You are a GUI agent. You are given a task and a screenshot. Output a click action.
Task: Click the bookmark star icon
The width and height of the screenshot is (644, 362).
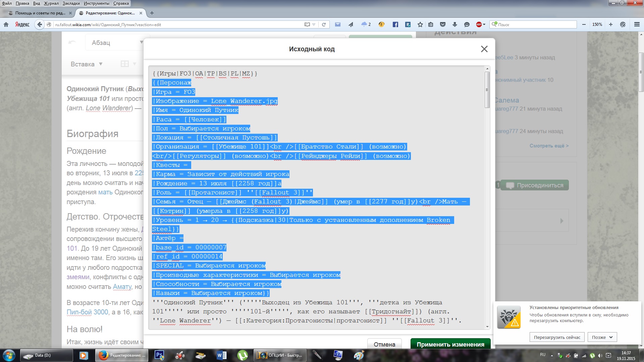click(420, 24)
